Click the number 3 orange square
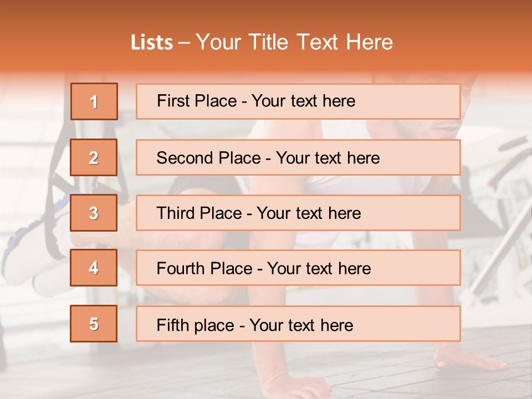The image size is (532, 399). tap(94, 213)
